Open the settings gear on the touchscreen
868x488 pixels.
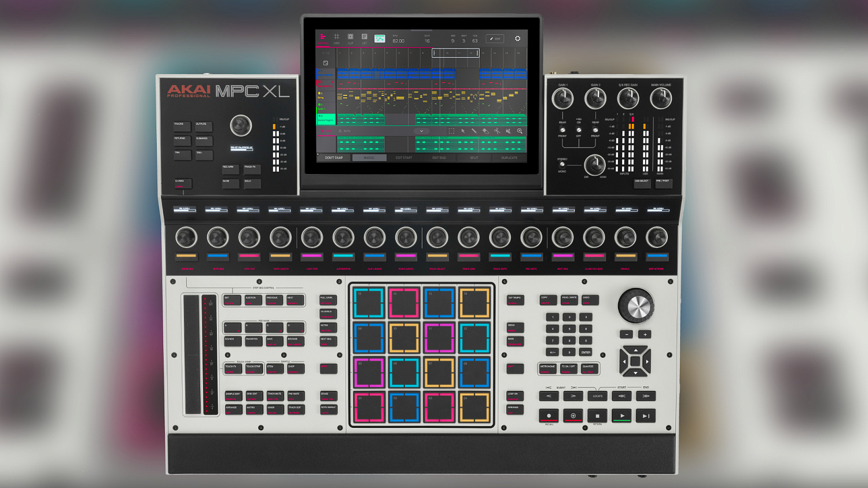[517, 37]
